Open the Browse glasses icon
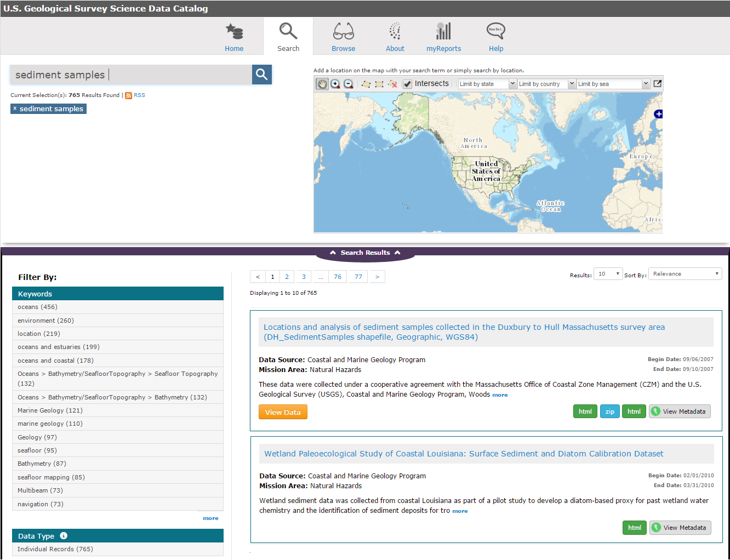 344,32
